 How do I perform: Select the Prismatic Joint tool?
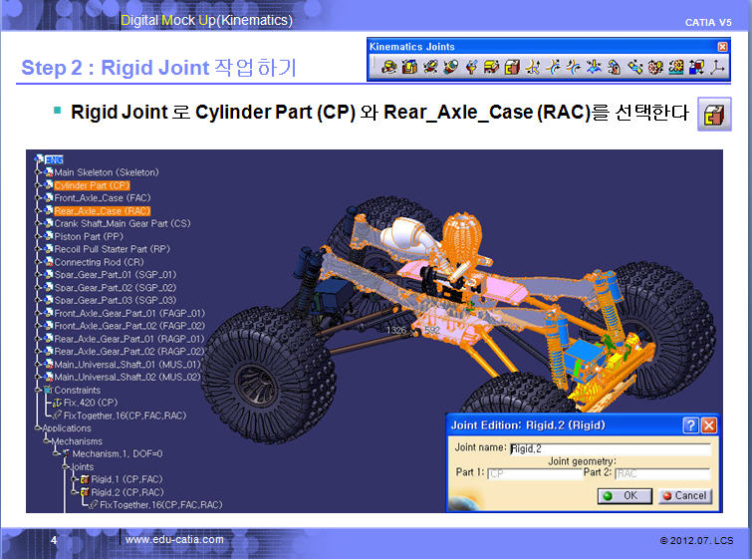[408, 68]
